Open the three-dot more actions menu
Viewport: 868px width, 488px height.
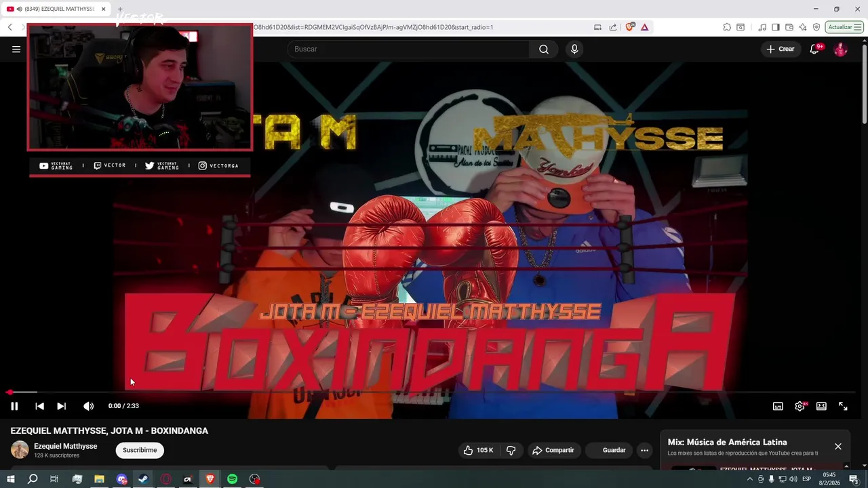click(644, 450)
